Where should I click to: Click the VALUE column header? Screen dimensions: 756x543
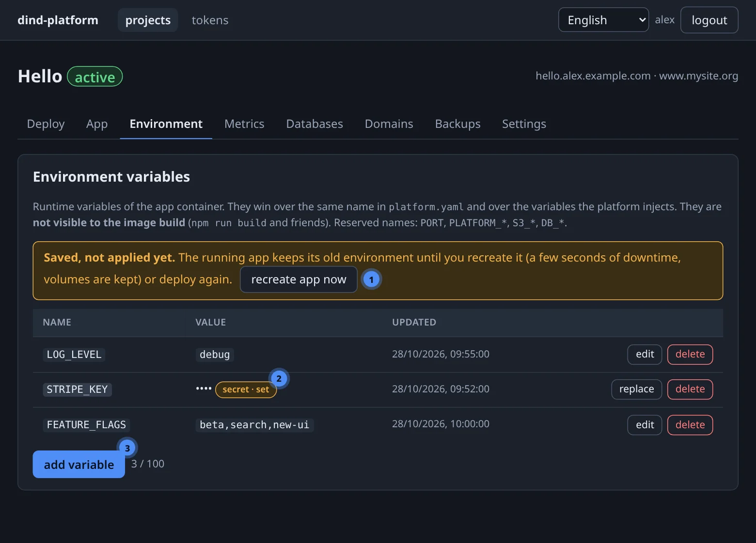[x=210, y=323]
